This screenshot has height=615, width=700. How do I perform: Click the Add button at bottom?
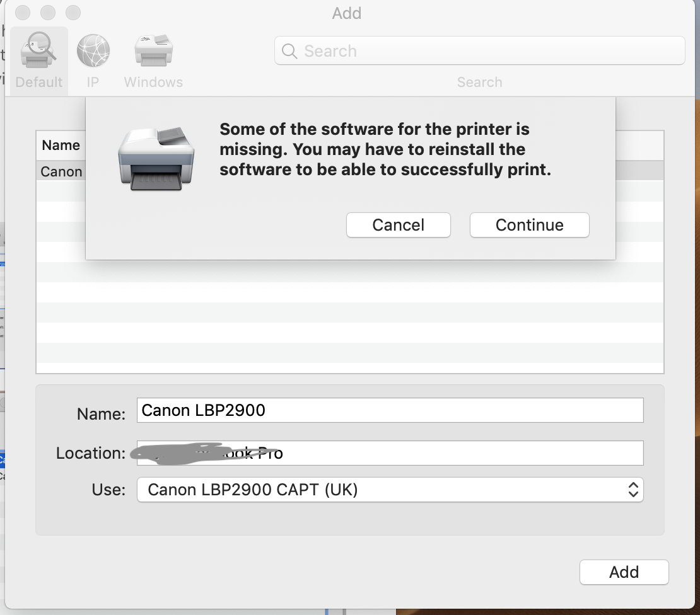[x=624, y=572]
